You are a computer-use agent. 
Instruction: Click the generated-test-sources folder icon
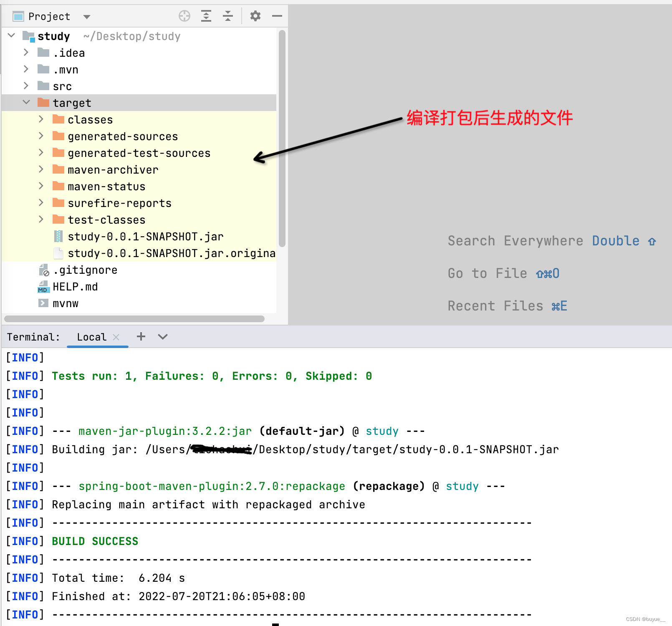click(58, 153)
